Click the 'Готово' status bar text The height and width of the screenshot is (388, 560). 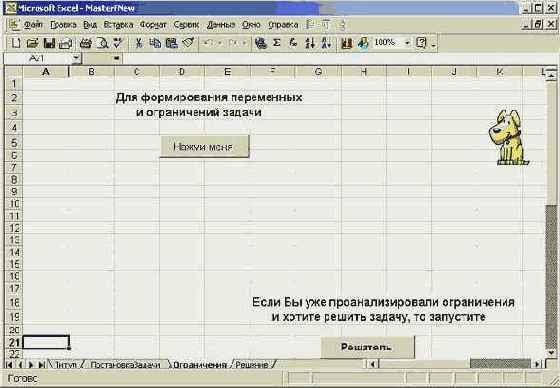click(x=23, y=378)
